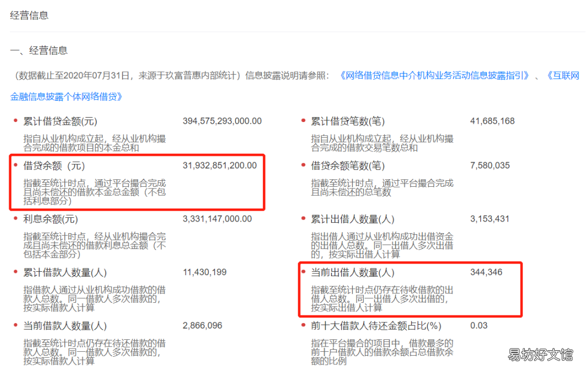This screenshot has width=588, height=372.
Task: Click the value 11,430,199
Action: point(204,272)
